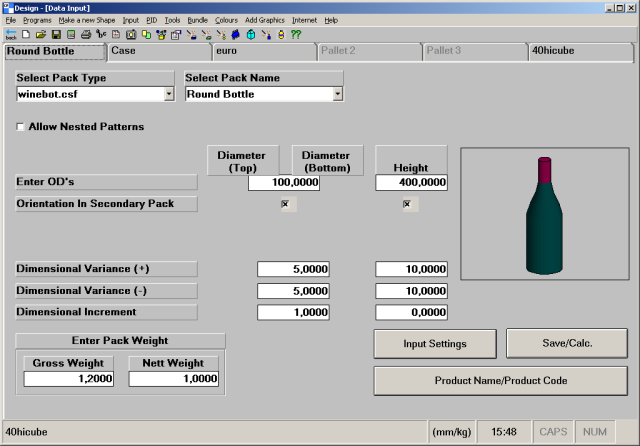This screenshot has width=640, height=446.
Task: Click the stethoscope-like 'G' toolbar icon
Action: pyautogui.click(x=101, y=35)
